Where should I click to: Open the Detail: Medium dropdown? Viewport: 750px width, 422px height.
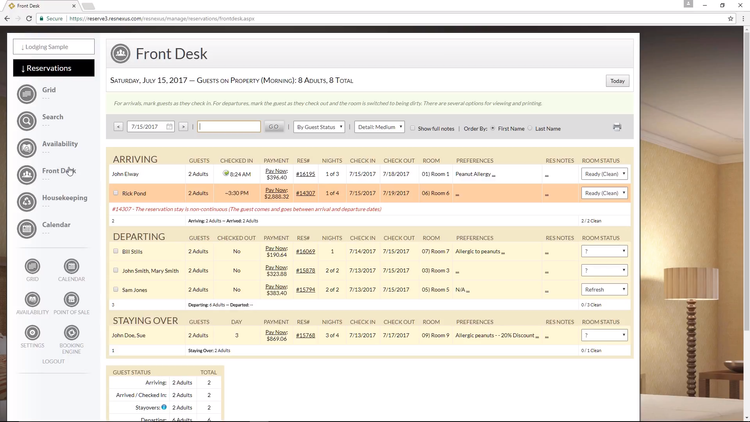click(x=380, y=127)
